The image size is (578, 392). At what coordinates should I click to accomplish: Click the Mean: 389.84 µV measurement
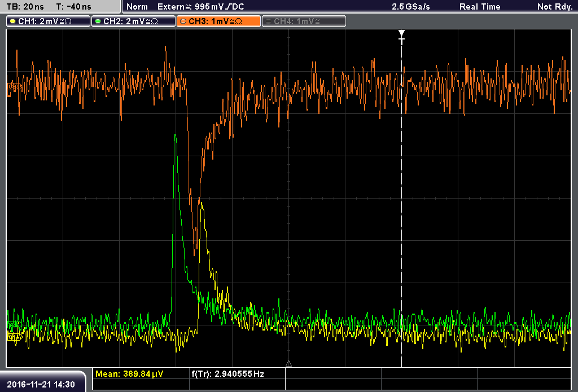pos(129,374)
